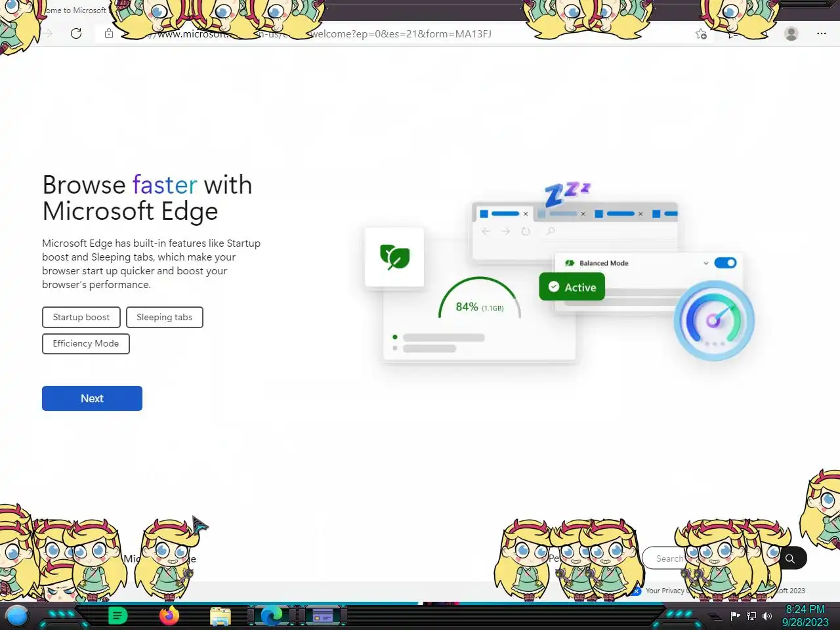Open the Start orb on the taskbar
840x630 pixels.
(17, 616)
